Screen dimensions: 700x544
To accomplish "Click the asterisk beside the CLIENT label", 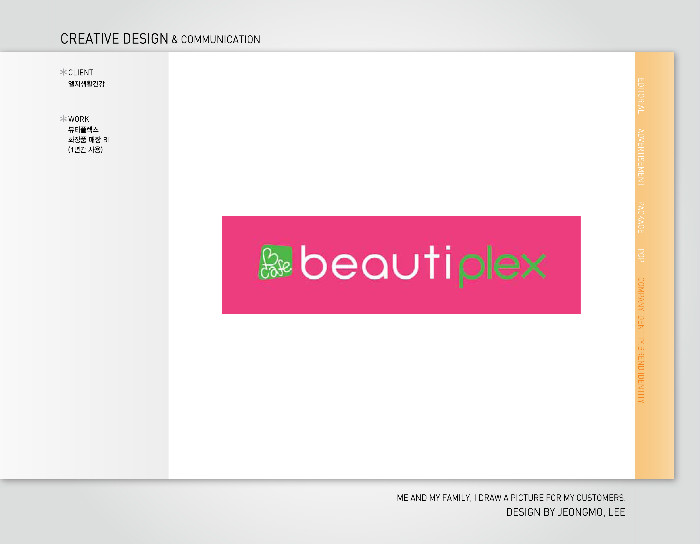I will coord(63,71).
